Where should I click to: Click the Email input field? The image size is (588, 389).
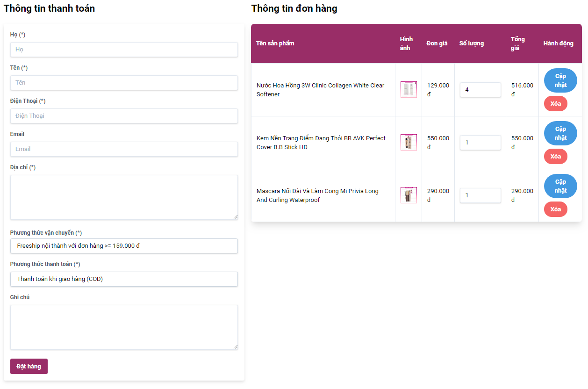pyautogui.click(x=124, y=149)
